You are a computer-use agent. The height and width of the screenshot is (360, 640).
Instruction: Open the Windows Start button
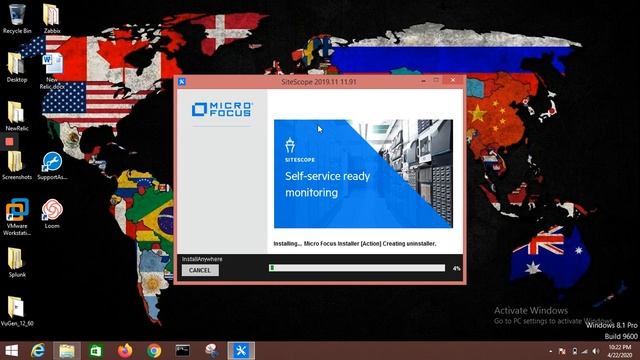[x=11, y=351]
